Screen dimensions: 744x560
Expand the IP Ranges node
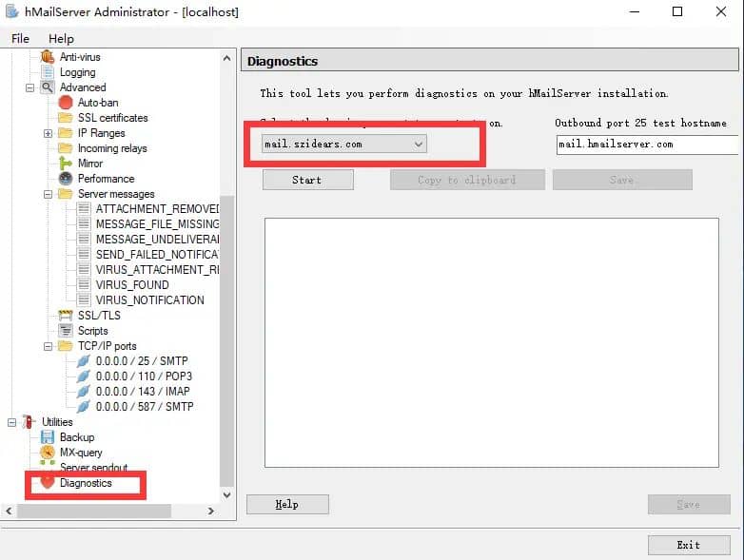click(48, 133)
